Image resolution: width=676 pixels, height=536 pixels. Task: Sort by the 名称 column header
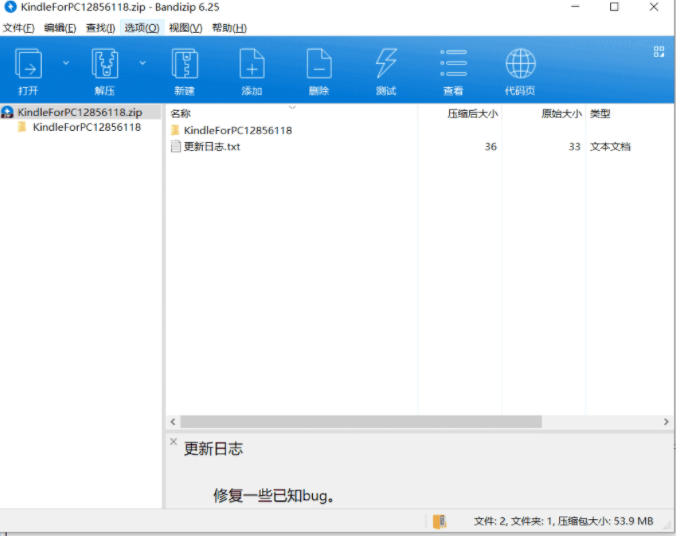coord(292,113)
